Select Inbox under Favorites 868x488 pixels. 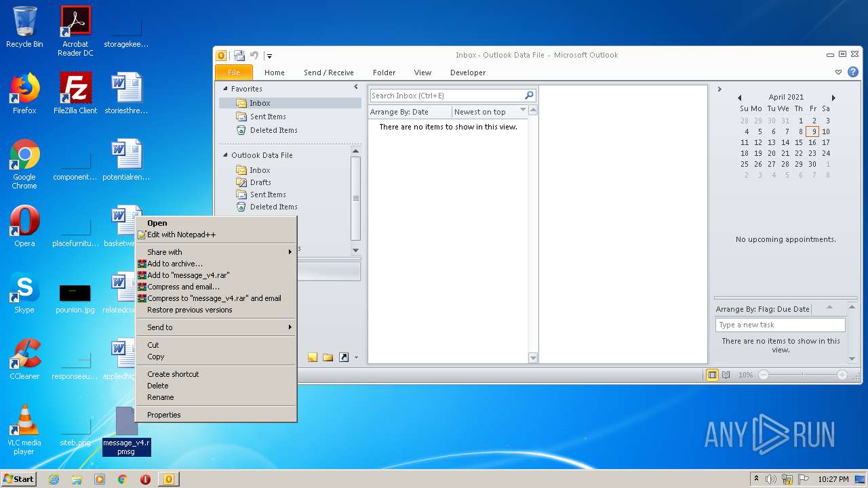pos(290,103)
